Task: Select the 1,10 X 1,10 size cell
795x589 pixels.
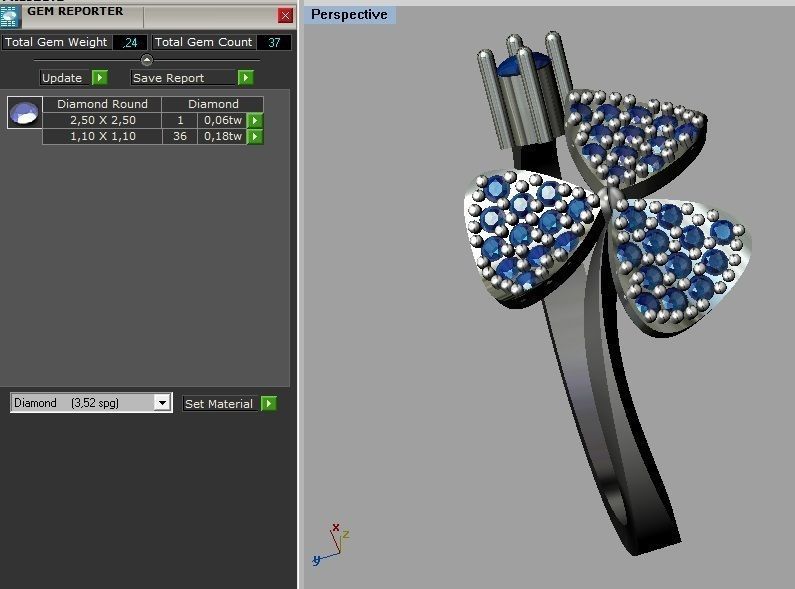Action: pyautogui.click(x=102, y=136)
